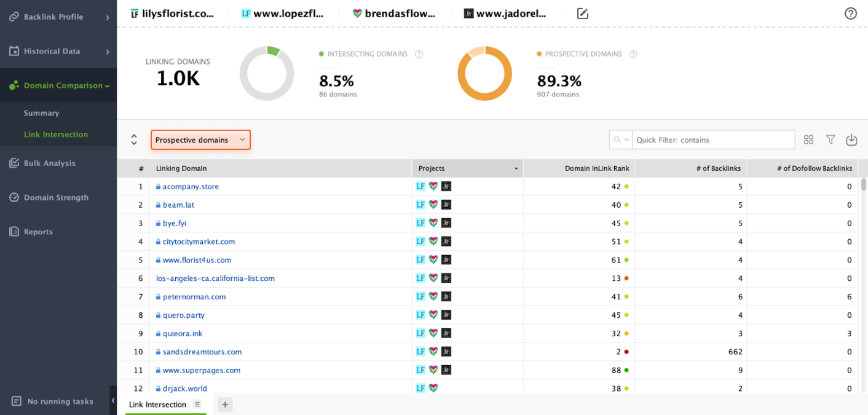
Task: Click the Backlink Profile chain icon
Action: coord(14,17)
